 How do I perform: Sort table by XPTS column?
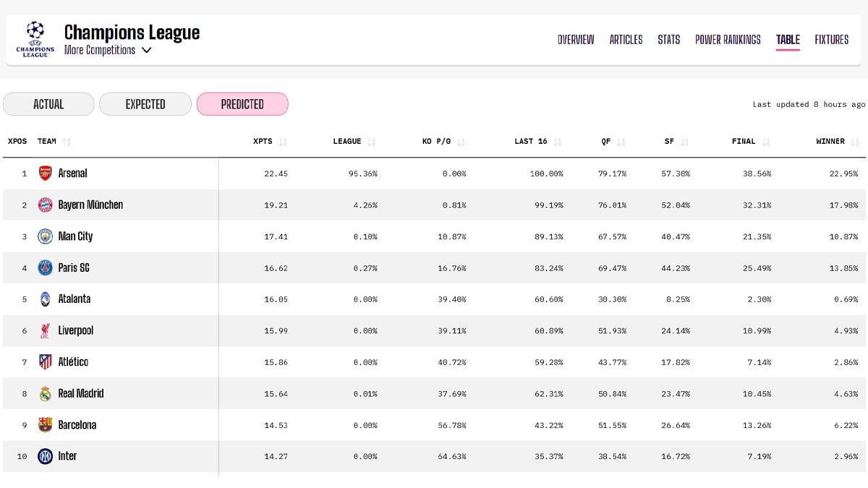(x=269, y=142)
